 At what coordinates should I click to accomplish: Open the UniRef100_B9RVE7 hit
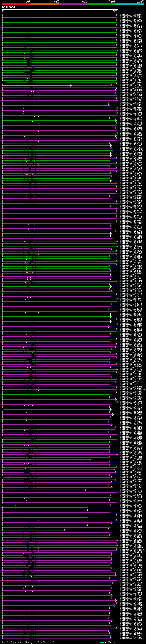click(x=131, y=608)
